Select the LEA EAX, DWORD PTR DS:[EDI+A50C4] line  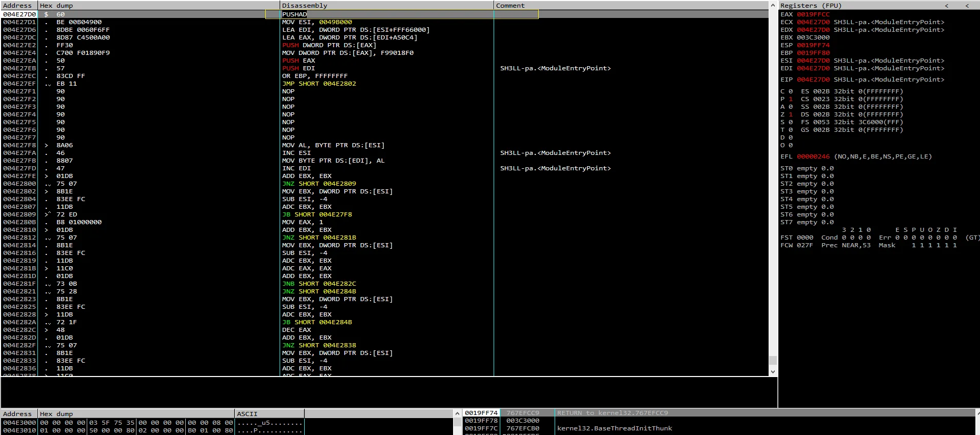click(x=349, y=37)
